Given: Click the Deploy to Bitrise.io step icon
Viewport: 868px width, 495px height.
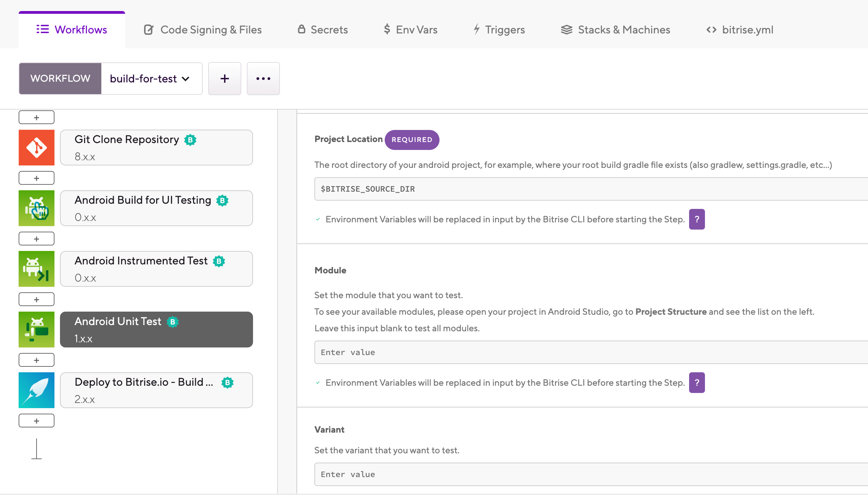Looking at the screenshot, I should tap(37, 390).
